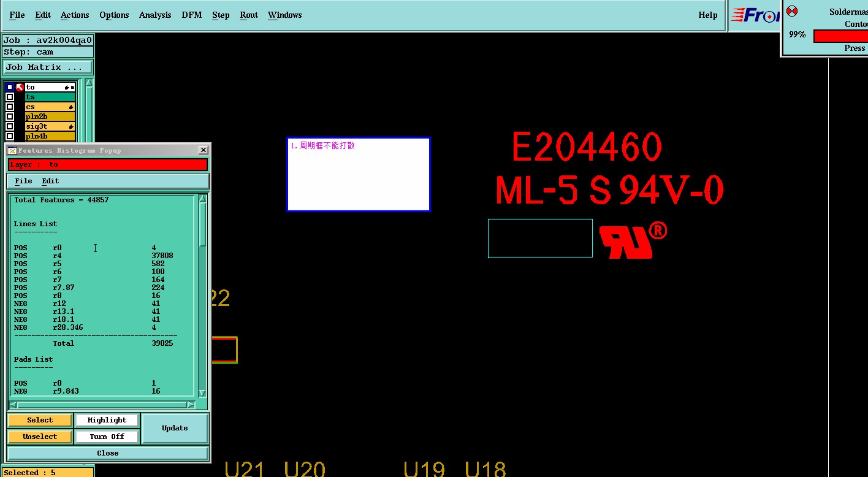Click the 'r28.346' NEG line row
This screenshot has height=477, width=868.
click(x=85, y=327)
